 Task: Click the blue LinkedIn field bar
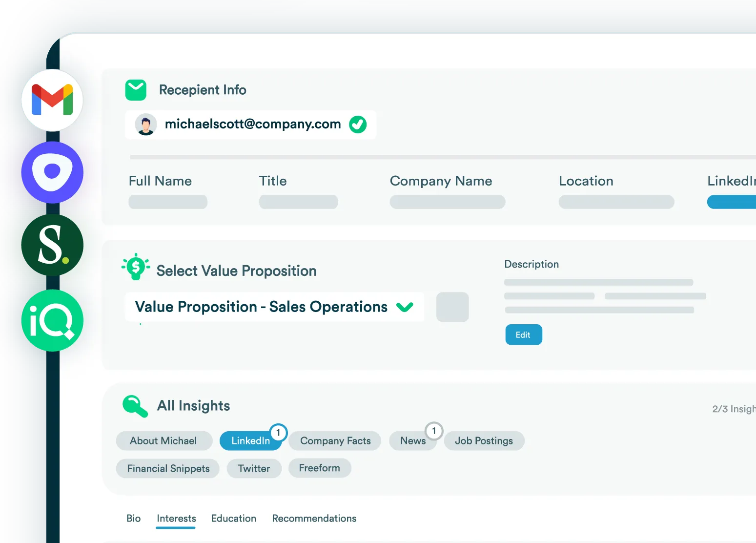[x=731, y=202]
